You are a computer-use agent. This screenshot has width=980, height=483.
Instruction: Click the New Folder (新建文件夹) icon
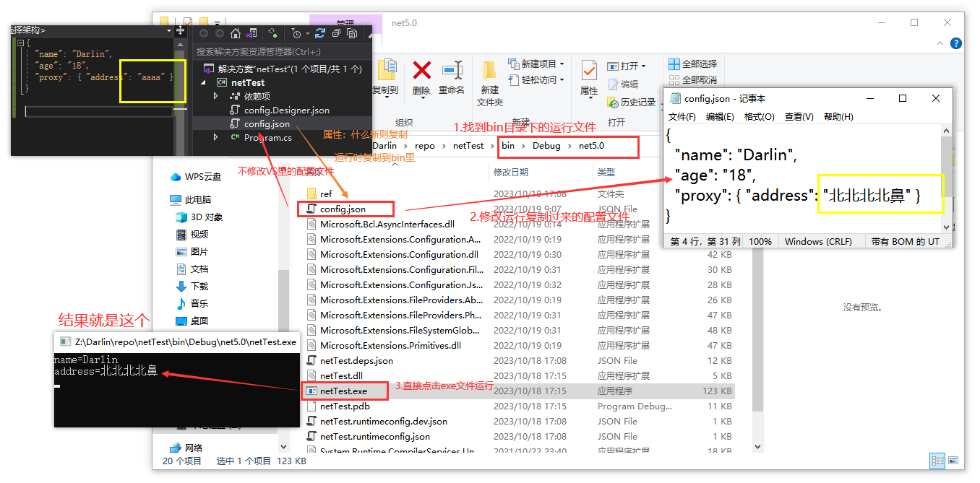[x=489, y=71]
